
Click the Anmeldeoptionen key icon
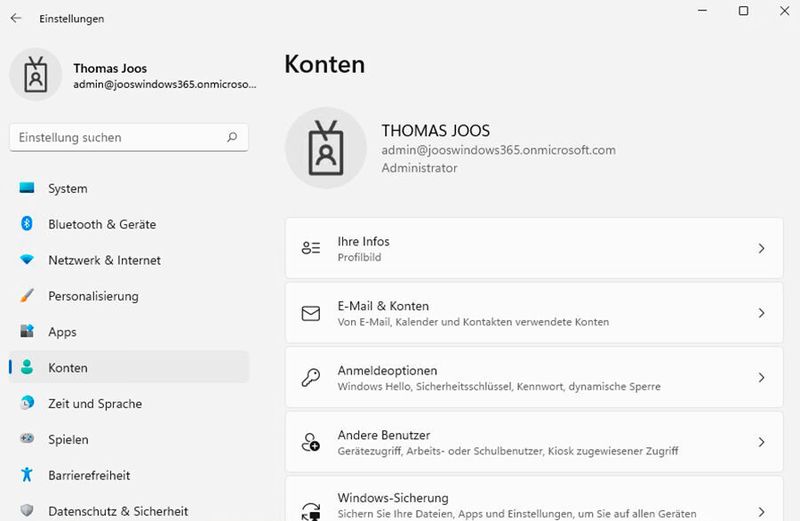(x=311, y=378)
